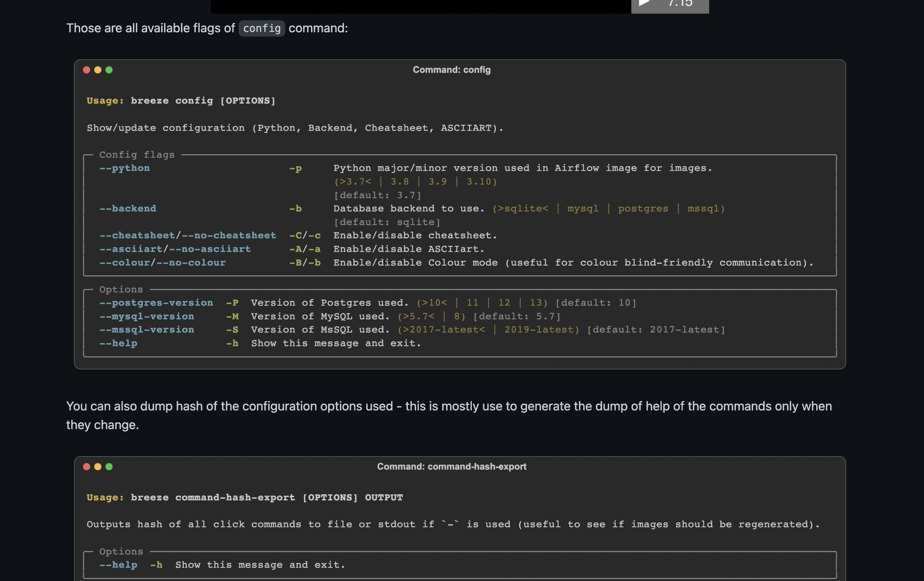Image resolution: width=924 pixels, height=581 pixels.
Task: Click green dot in config terminal window
Action: click(109, 70)
